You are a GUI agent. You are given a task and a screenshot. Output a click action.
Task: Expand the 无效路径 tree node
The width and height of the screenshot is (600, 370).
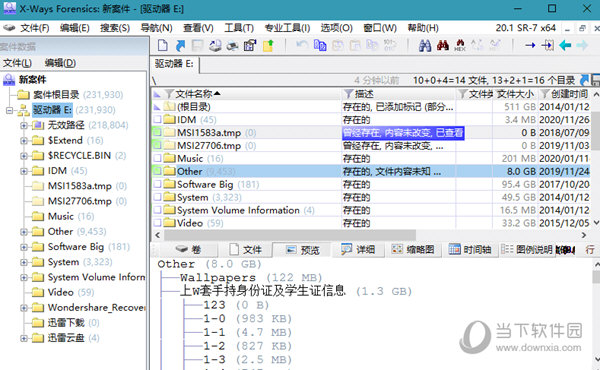coord(24,125)
